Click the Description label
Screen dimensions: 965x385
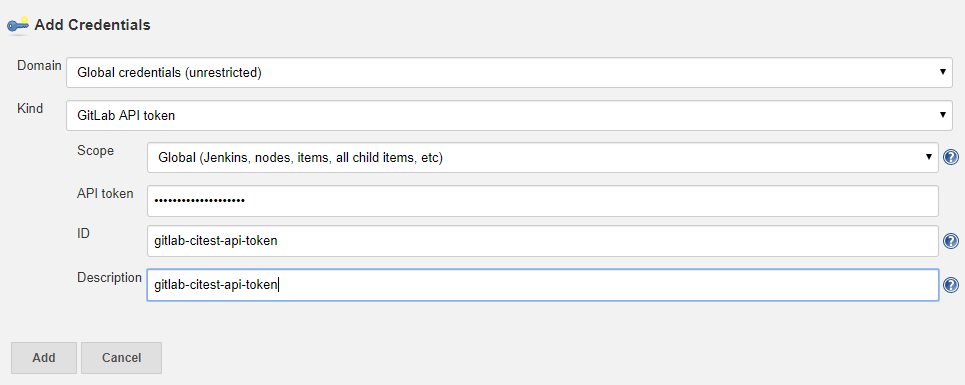[110, 277]
